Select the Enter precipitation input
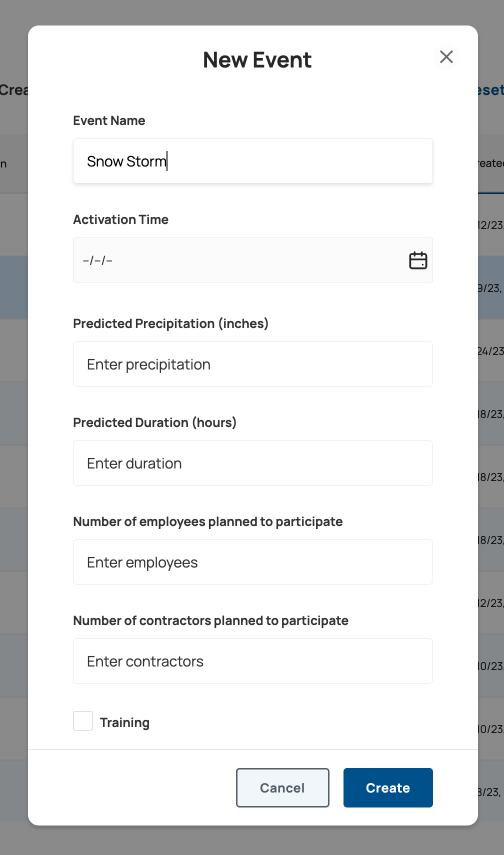 point(252,364)
